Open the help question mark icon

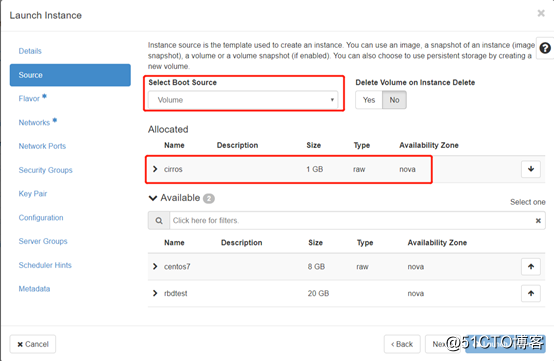point(545,48)
